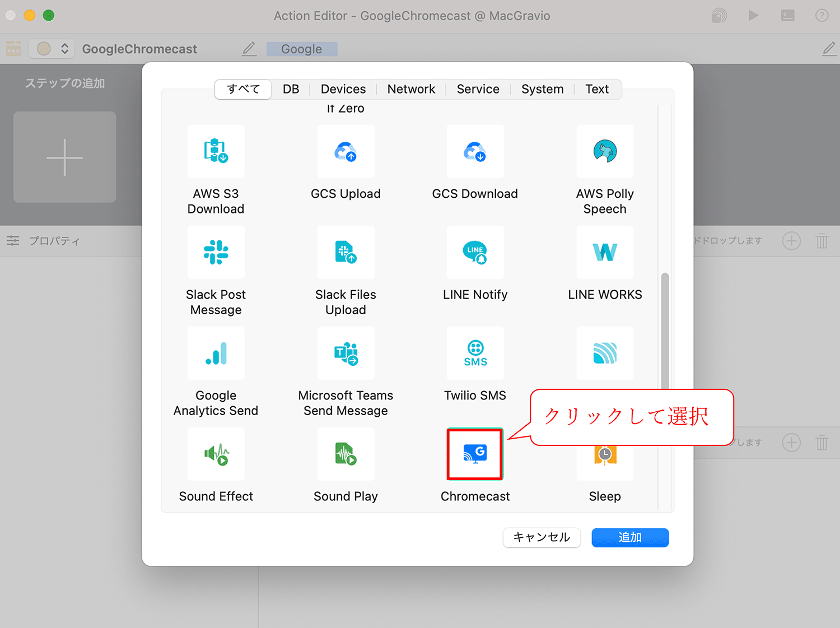Select the AWS Polly Speech component
This screenshot has width=840, height=628.
coord(605,151)
